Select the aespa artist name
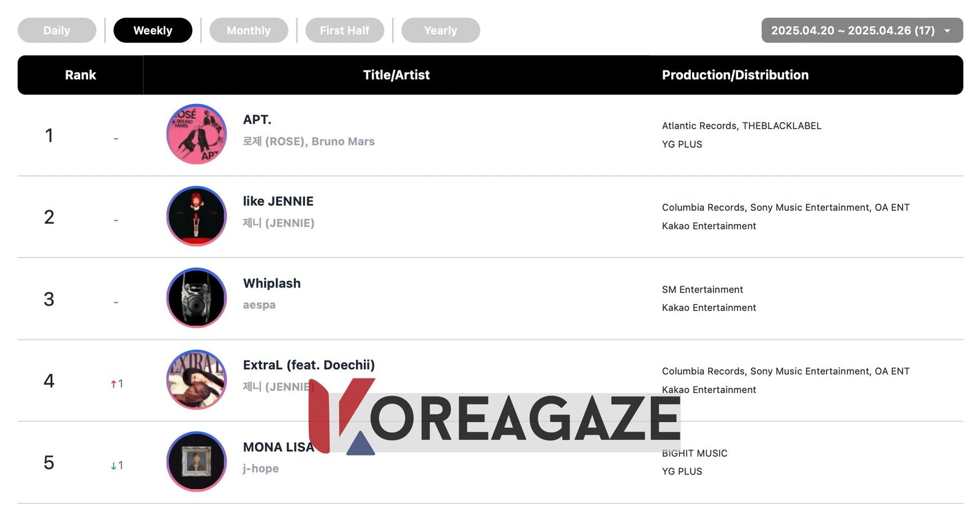980x510 pixels. pyautogui.click(x=259, y=305)
